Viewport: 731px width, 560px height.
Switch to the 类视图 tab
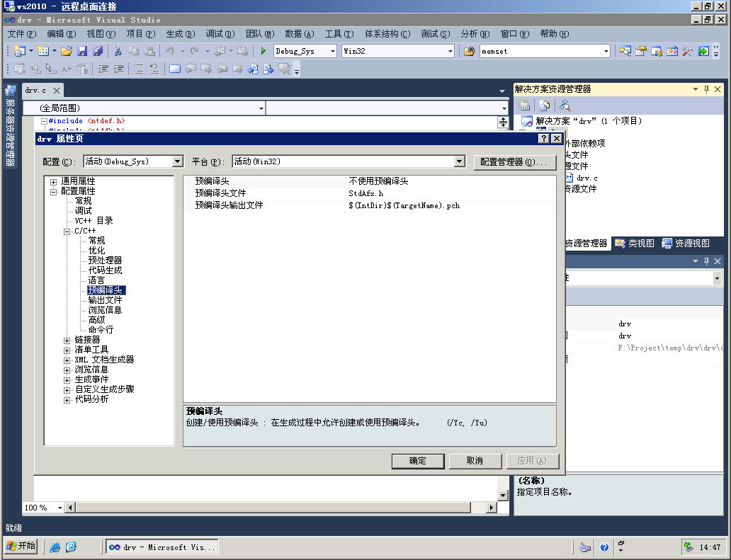pos(635,244)
